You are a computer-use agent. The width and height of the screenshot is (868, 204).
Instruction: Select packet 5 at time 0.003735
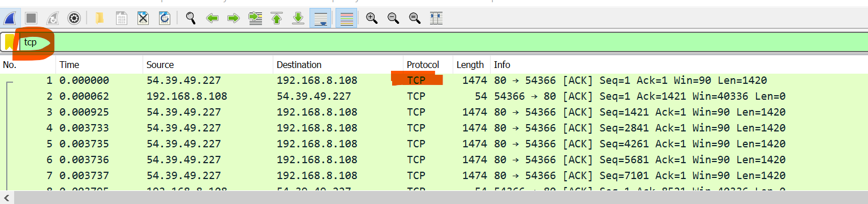click(434, 144)
